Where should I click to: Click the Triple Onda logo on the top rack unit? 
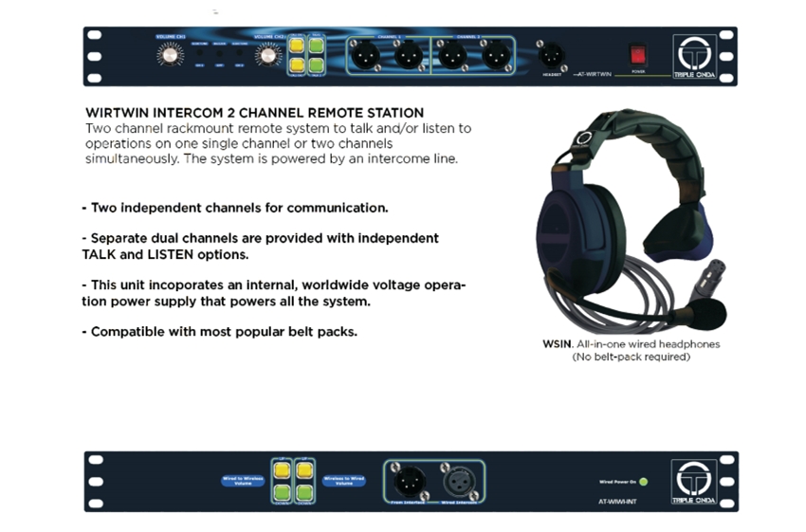point(694,56)
